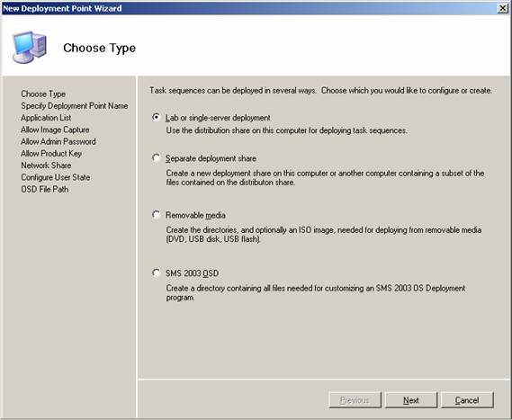Jump to Allow Image Capture step
This screenshot has height=420, width=512.
coord(55,130)
